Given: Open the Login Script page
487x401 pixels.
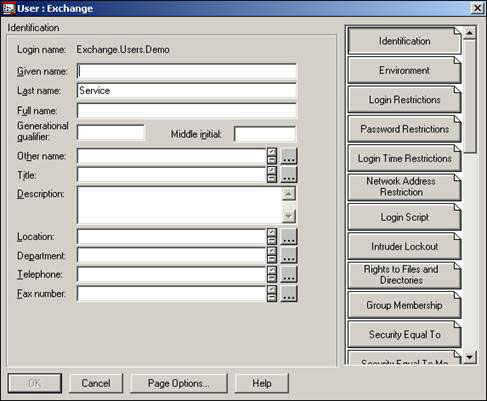Looking at the screenshot, I should point(404,217).
